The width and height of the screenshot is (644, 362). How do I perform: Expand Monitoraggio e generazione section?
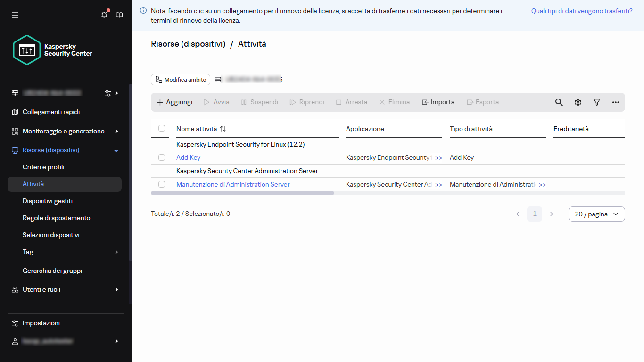click(116, 132)
